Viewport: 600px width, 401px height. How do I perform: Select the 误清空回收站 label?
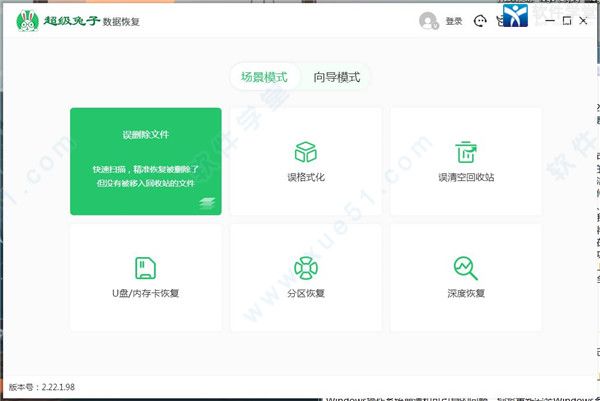[x=466, y=177]
